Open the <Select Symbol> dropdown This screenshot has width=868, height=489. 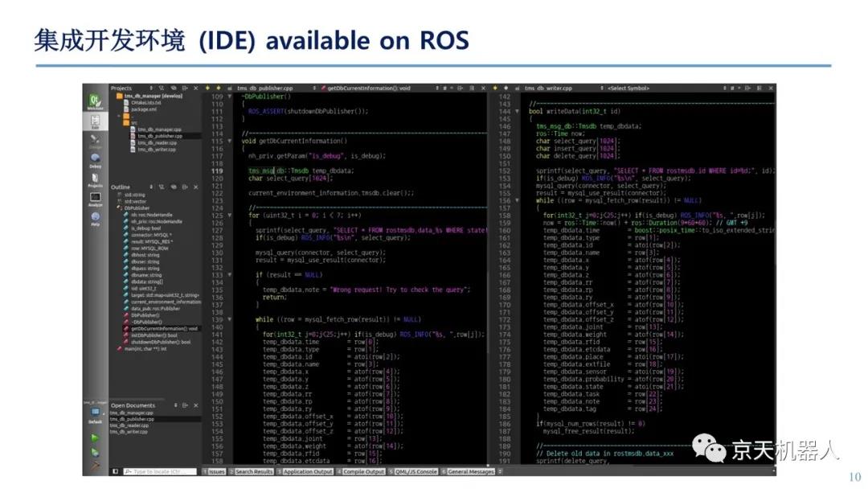point(666,88)
